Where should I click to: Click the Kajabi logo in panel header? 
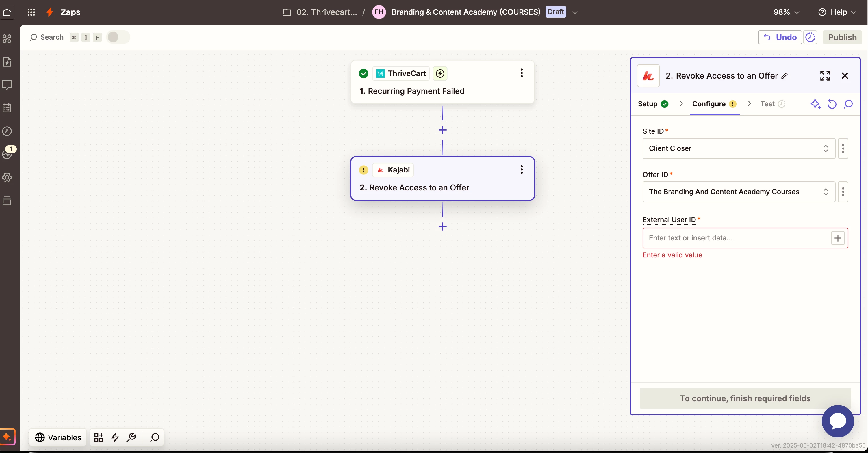point(648,76)
